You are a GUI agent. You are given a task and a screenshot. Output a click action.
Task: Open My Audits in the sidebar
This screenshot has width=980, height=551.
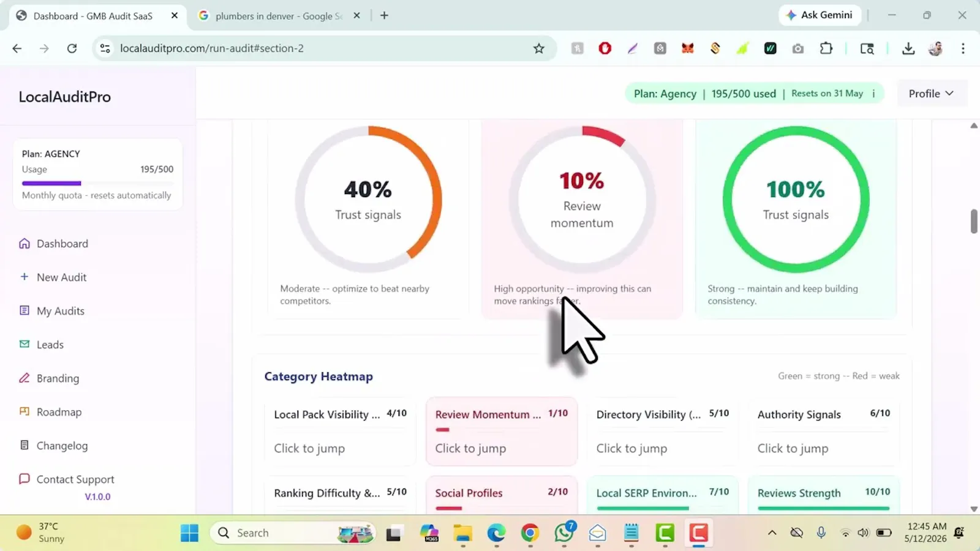point(52,311)
